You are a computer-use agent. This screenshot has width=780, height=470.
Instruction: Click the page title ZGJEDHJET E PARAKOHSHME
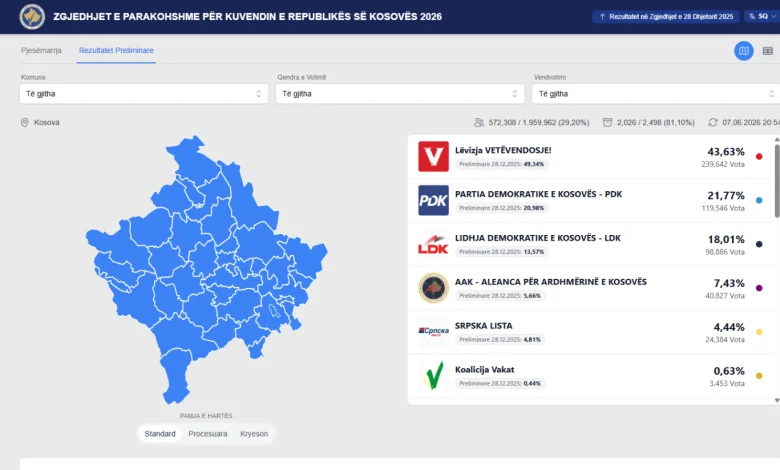[247, 16]
